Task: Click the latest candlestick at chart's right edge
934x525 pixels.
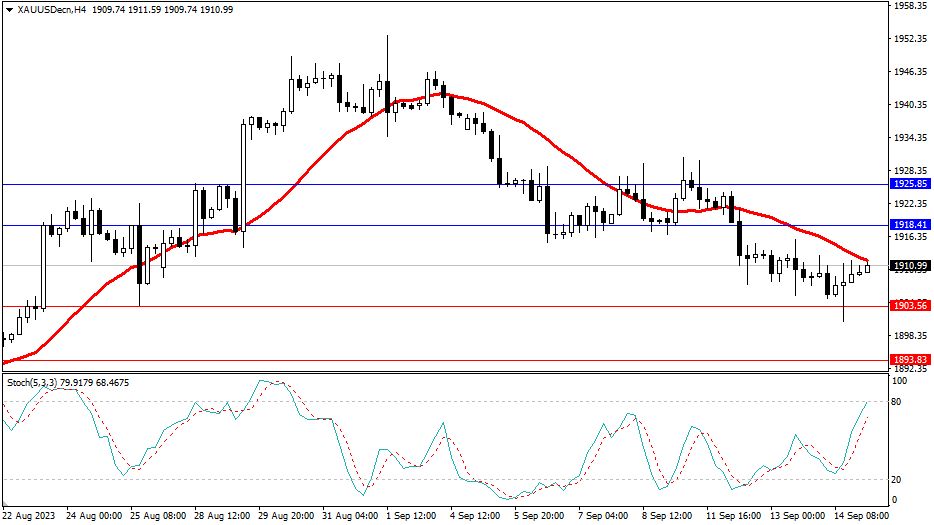Action: [867, 267]
